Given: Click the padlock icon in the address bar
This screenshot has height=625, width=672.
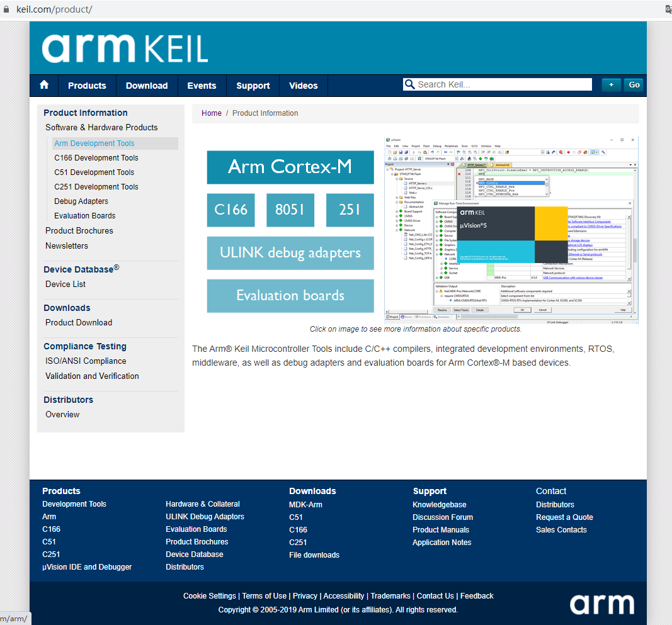Looking at the screenshot, I should pos(8,9).
